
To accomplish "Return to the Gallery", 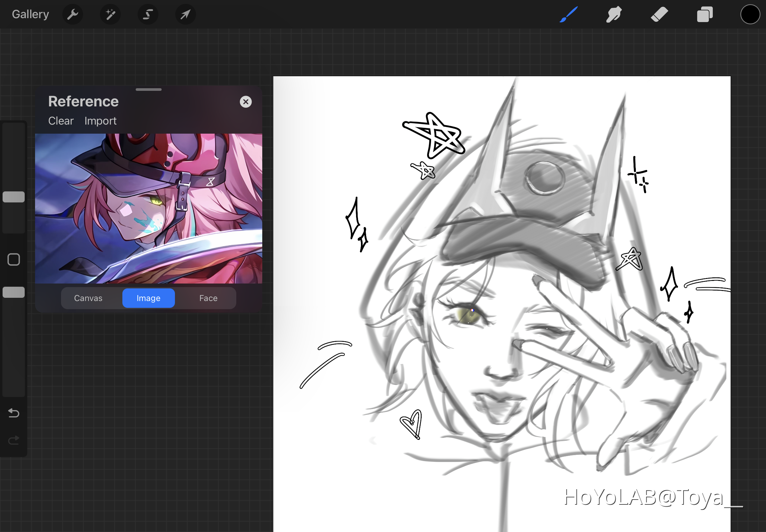I will [x=30, y=14].
